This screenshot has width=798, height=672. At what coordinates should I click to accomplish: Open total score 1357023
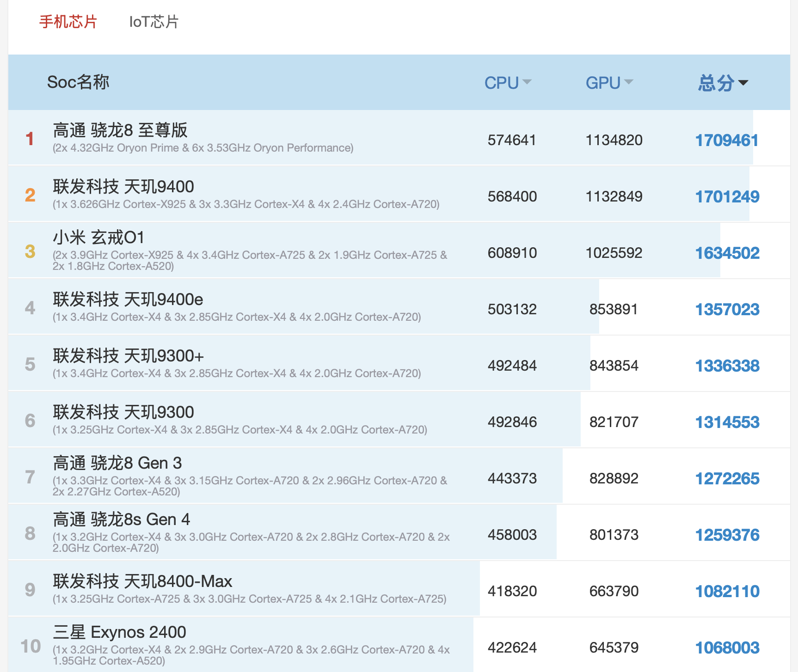(727, 310)
